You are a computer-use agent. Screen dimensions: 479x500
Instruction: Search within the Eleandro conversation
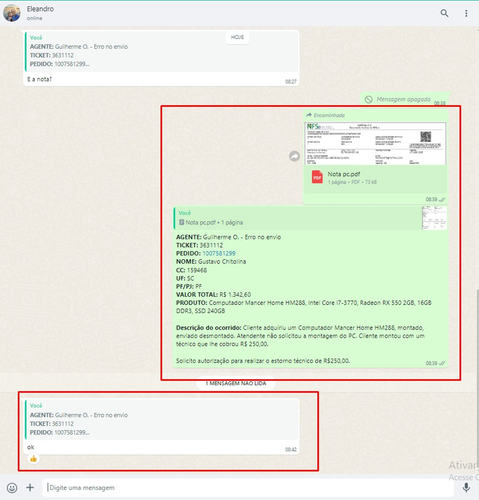[x=444, y=13]
